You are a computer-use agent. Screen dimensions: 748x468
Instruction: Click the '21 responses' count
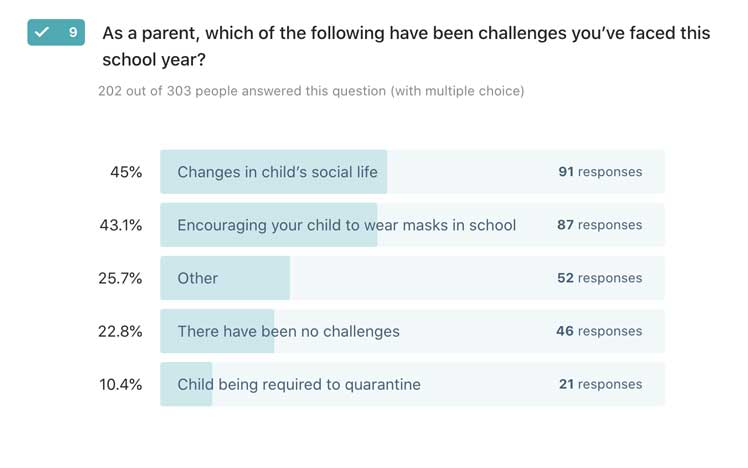pyautogui.click(x=600, y=384)
